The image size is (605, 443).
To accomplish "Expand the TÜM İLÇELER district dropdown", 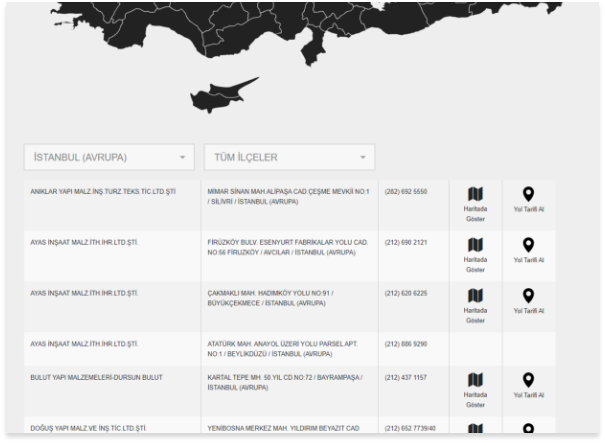I will pyautogui.click(x=288, y=157).
